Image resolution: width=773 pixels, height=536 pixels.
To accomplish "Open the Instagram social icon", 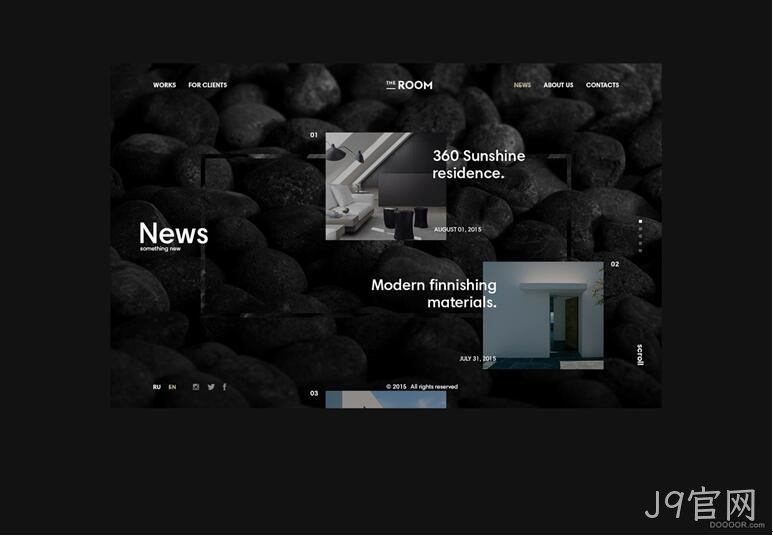I will click(x=196, y=387).
